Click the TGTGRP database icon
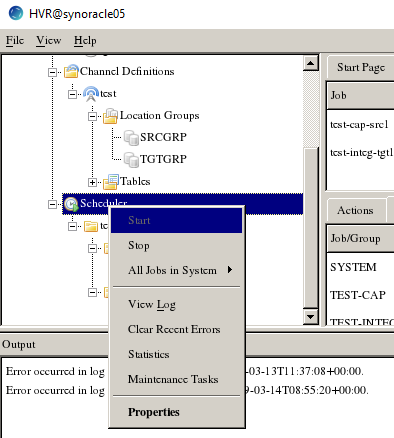 point(131,159)
